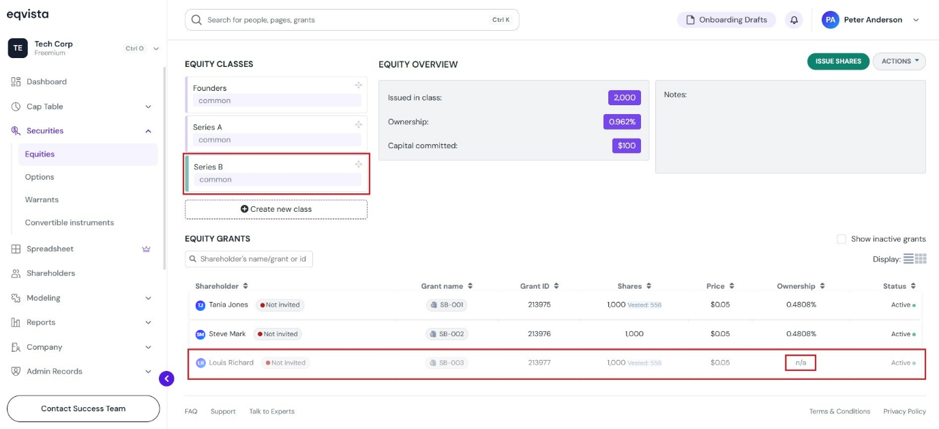Image resolution: width=939 pixels, height=429 pixels.
Task: Click the search magnifier icon in top bar
Action: point(196,20)
